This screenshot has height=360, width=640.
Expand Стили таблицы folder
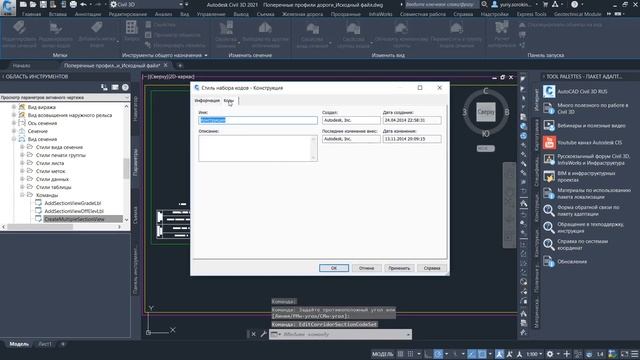click(x=22, y=187)
